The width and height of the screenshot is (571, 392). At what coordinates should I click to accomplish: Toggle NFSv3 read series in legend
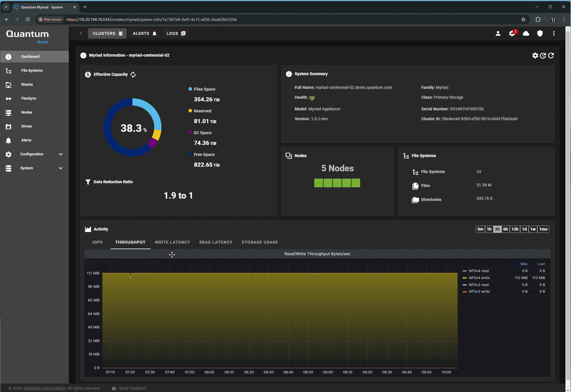479,285
